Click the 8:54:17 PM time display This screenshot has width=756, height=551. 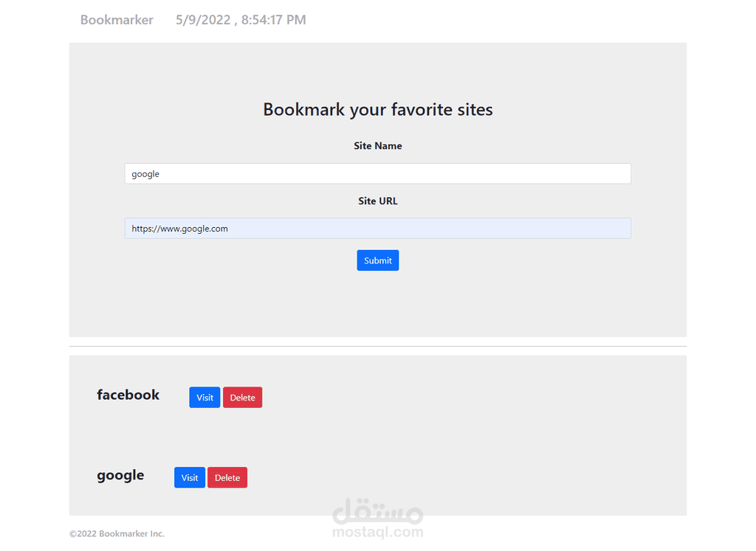(x=273, y=20)
